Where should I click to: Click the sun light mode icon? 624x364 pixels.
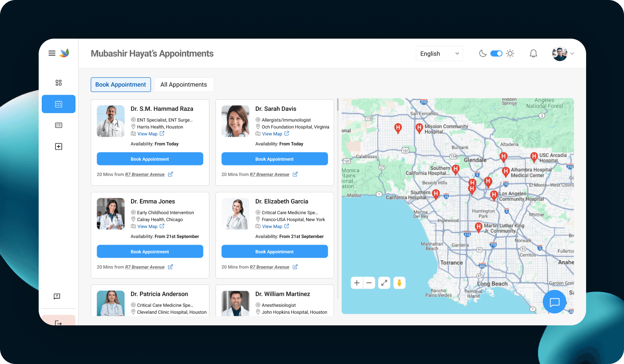510,53
